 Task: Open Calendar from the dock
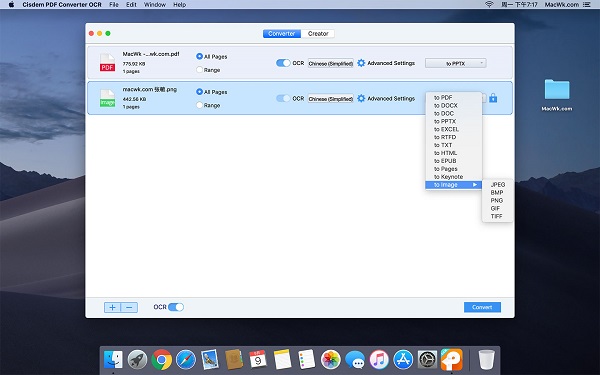coord(258,360)
